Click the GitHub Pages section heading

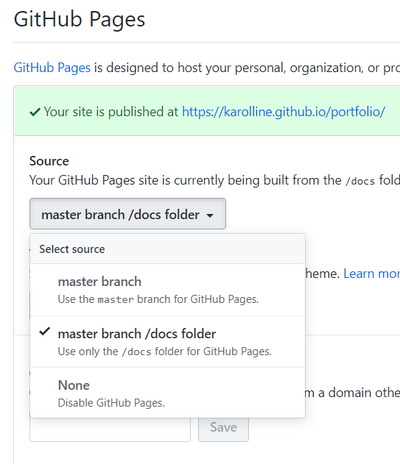coord(80,19)
